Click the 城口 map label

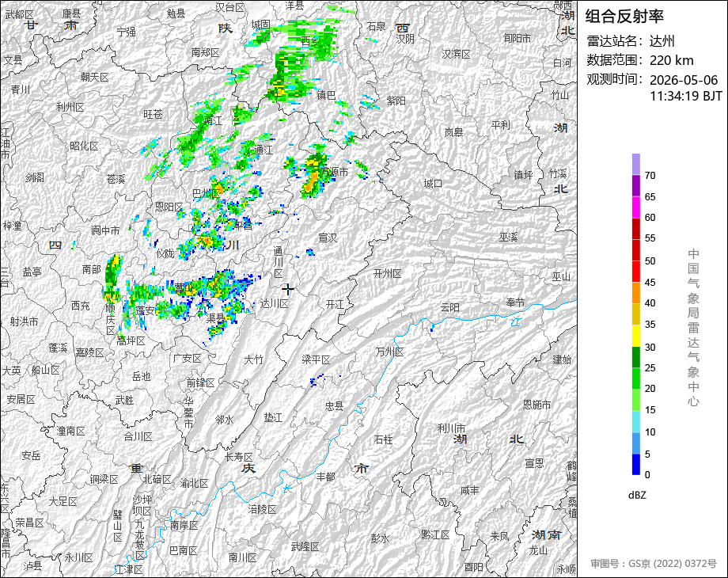[433, 184]
